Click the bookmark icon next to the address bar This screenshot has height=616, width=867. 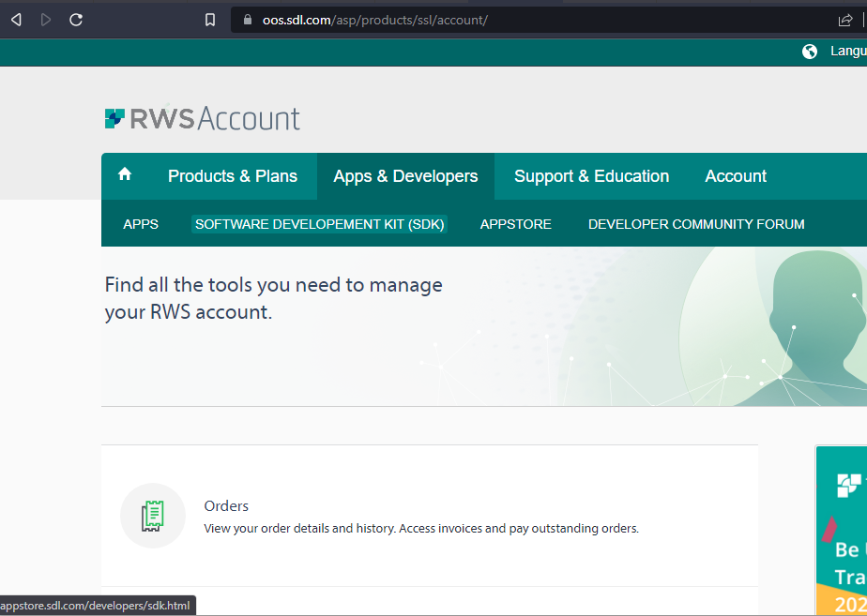coord(210,19)
